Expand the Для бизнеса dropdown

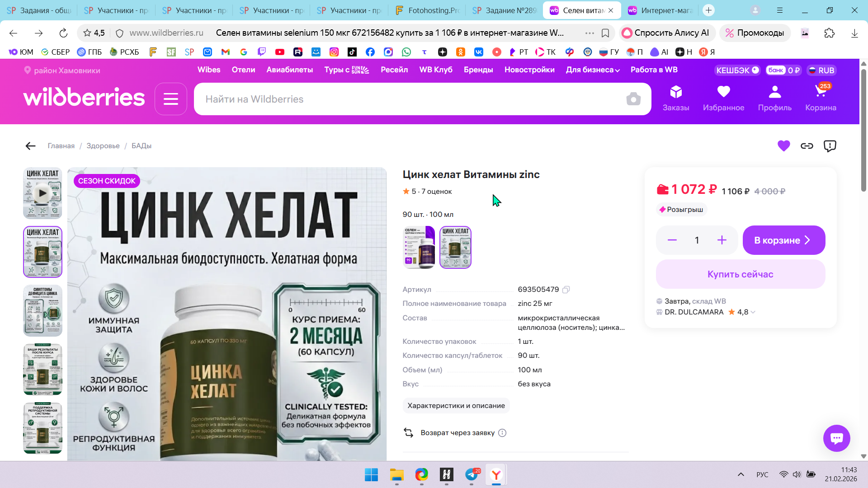[x=593, y=70]
